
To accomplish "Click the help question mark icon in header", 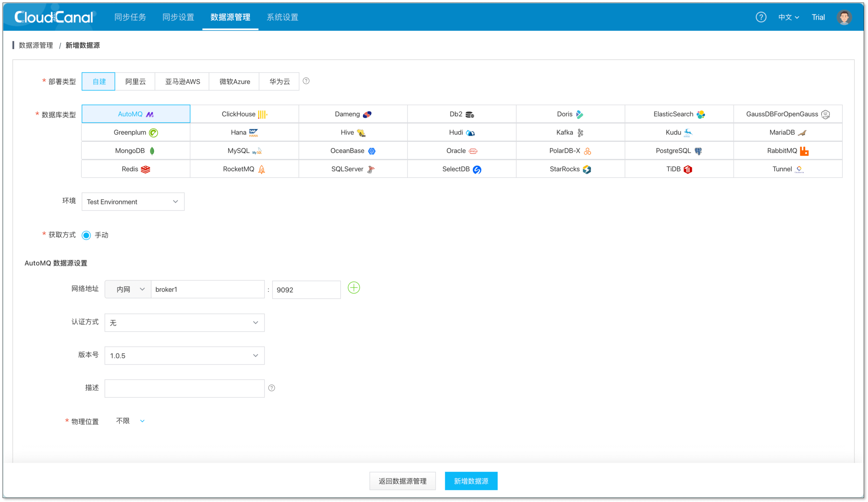I will [760, 17].
